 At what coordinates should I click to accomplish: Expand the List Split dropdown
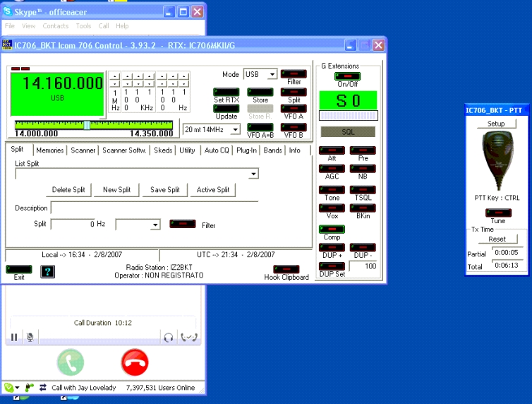[x=253, y=174]
